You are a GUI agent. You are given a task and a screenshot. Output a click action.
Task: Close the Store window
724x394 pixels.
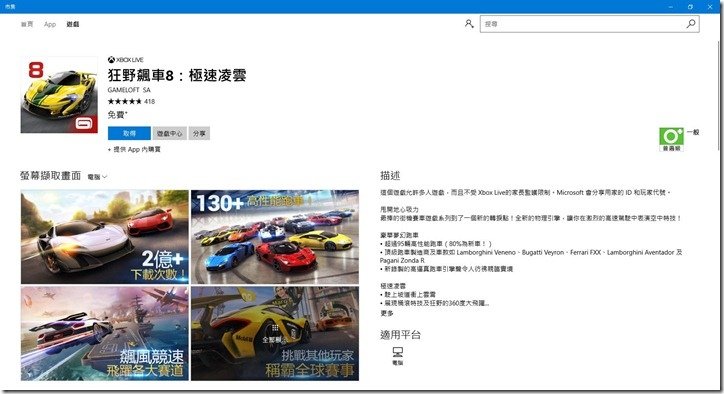tap(710, 6)
